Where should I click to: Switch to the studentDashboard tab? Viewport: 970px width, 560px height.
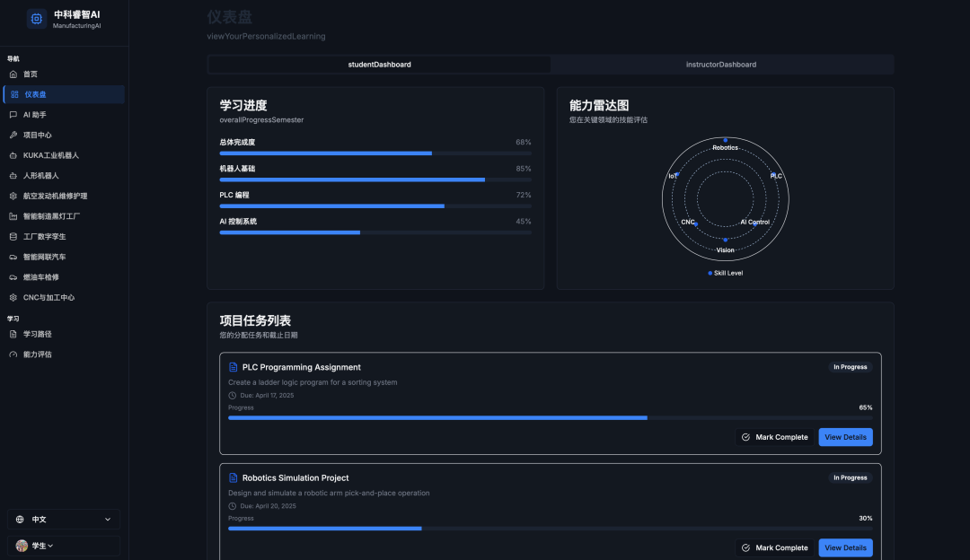pyautogui.click(x=379, y=65)
